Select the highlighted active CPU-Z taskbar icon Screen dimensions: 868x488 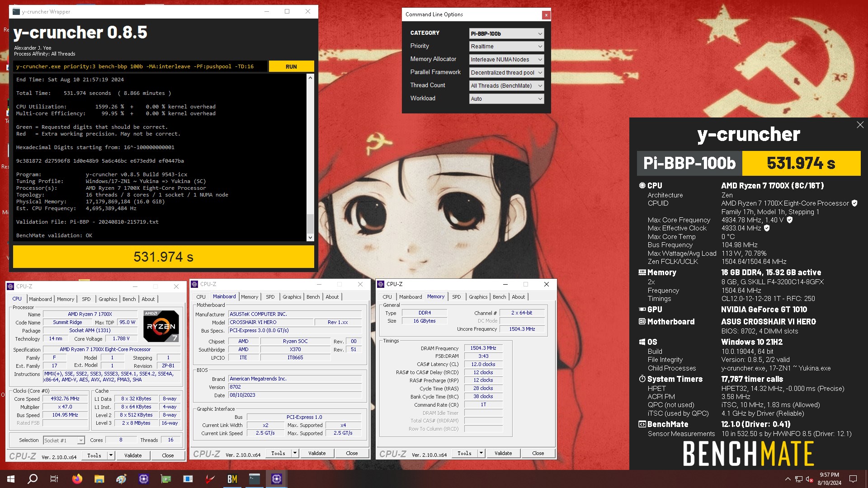tap(277, 479)
